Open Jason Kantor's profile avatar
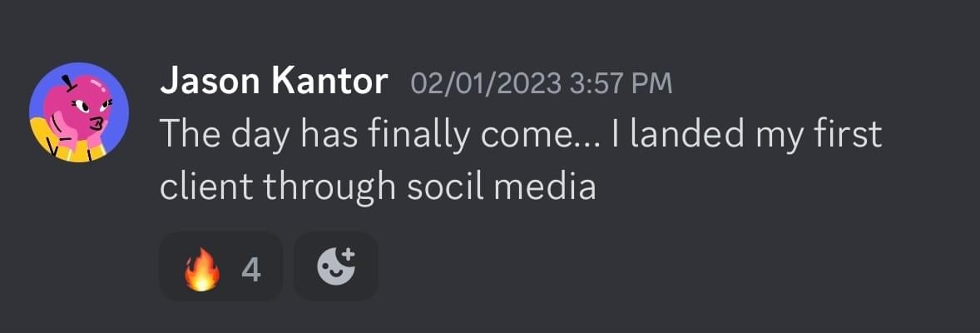Screen dimensions: 980x333 click(x=78, y=112)
